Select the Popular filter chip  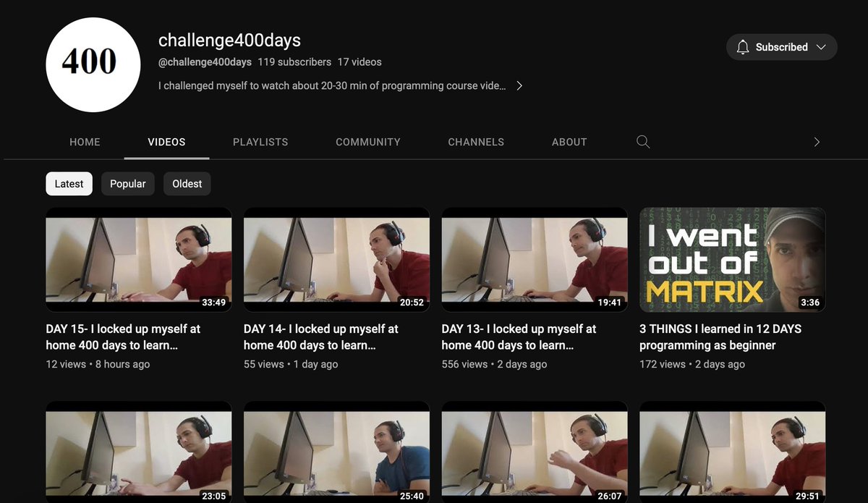127,183
